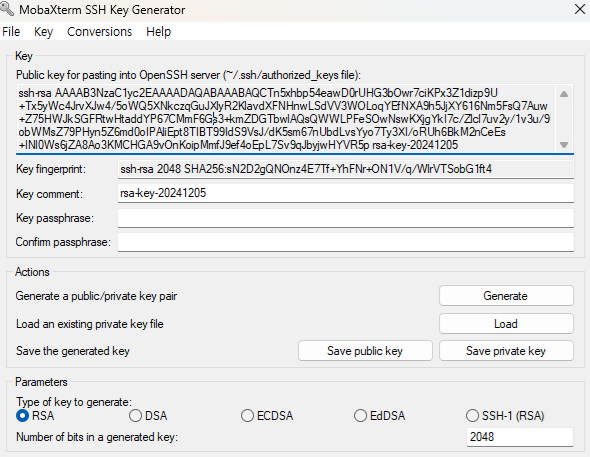Open the File menu
The width and height of the screenshot is (590, 457).
coord(11,32)
